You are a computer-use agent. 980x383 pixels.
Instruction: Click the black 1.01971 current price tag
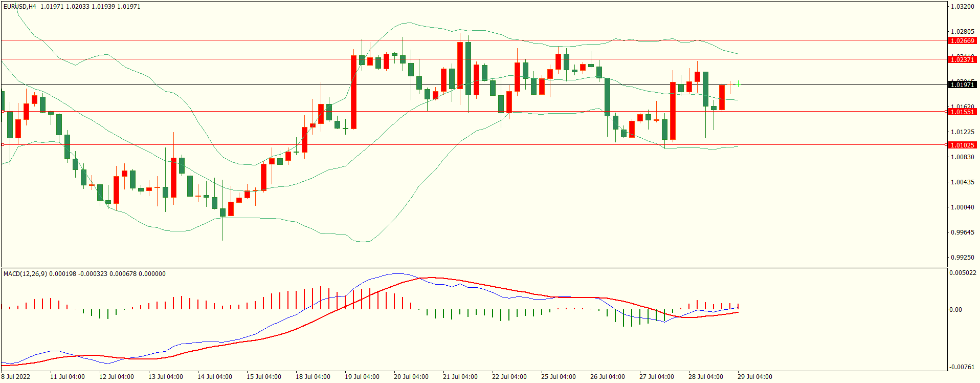tap(962, 85)
